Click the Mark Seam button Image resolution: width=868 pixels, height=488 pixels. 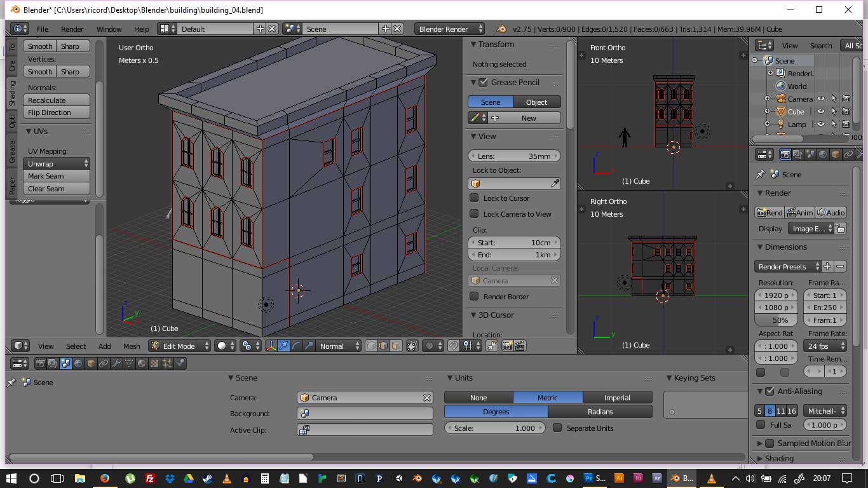57,176
